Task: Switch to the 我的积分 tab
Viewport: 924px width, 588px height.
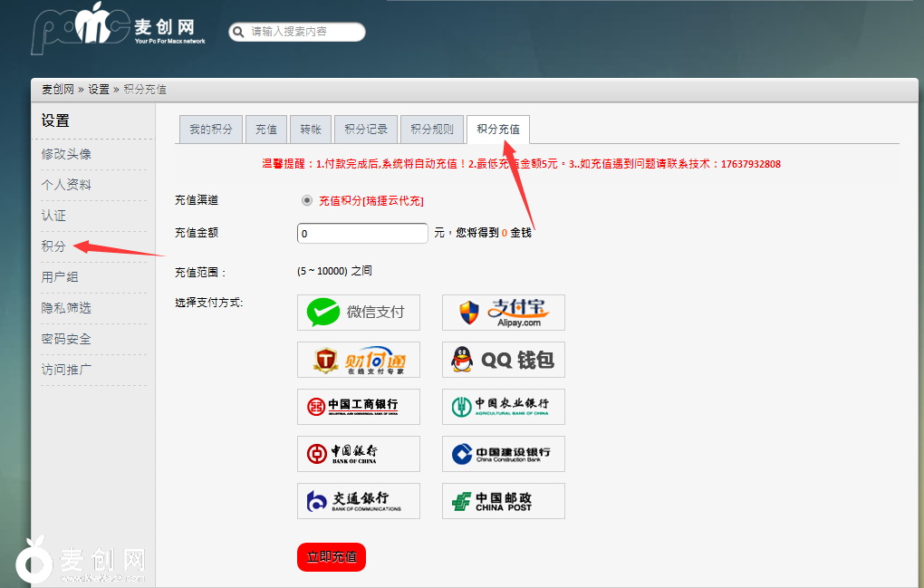Action: tap(210, 130)
